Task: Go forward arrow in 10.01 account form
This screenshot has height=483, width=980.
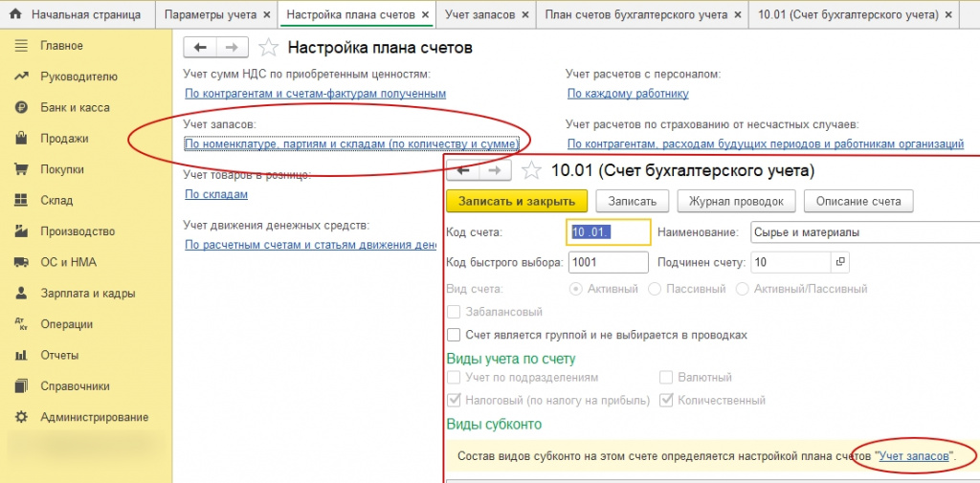Action: (496, 170)
